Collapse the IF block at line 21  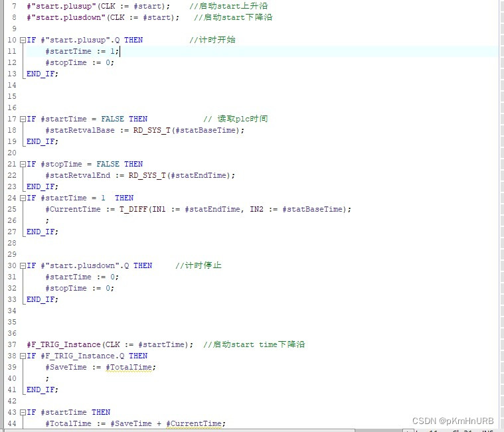pyautogui.click(x=23, y=164)
